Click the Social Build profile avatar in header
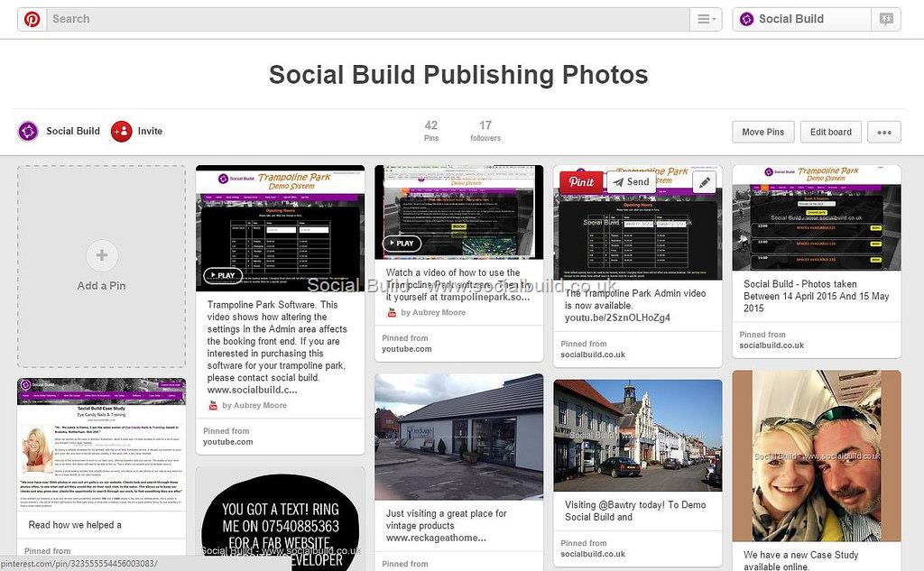 (746, 19)
